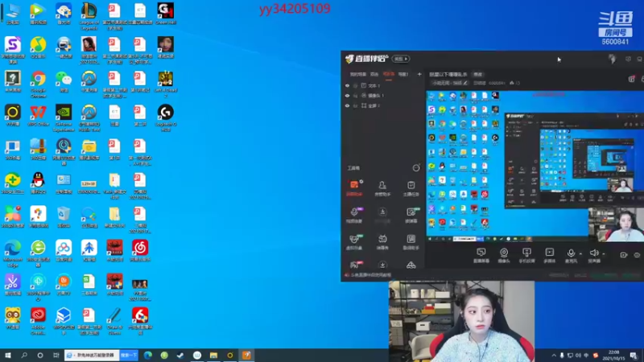Select the orange highlighted scene tab
Screen dimensions: 644x362
point(388,74)
